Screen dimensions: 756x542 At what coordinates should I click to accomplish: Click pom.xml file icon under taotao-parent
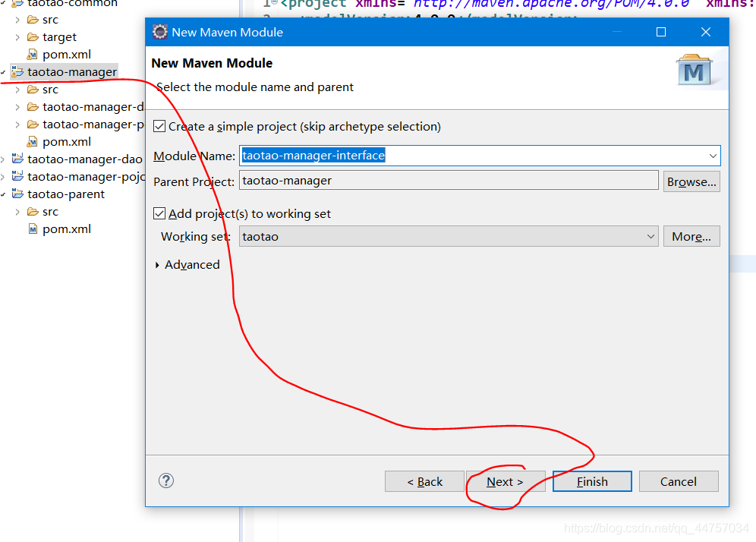pyautogui.click(x=33, y=229)
